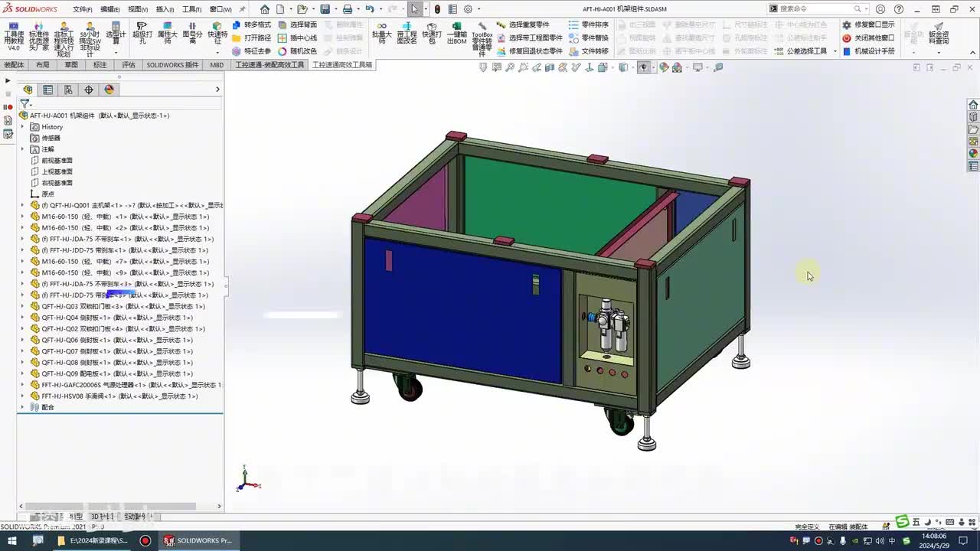Viewport: 980px width, 551px height.
Task: Expand the 配合 mates folder
Action: pyautogui.click(x=23, y=407)
